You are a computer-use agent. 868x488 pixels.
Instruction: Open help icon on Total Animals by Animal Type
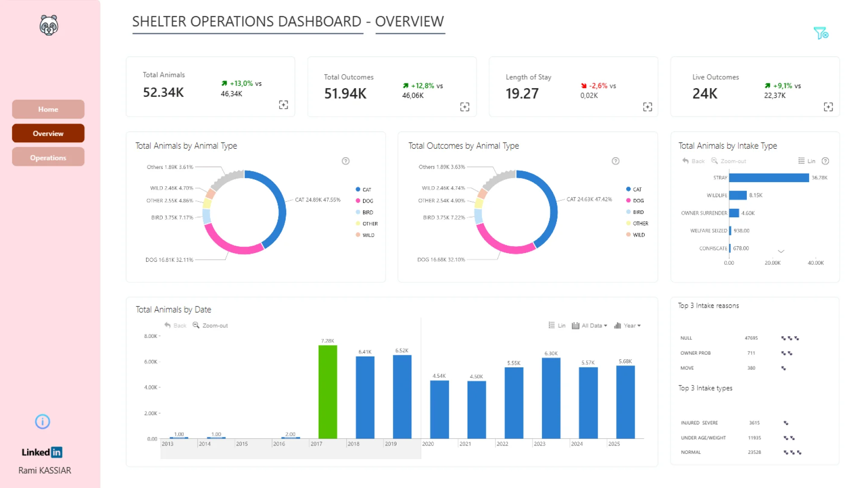tap(345, 161)
